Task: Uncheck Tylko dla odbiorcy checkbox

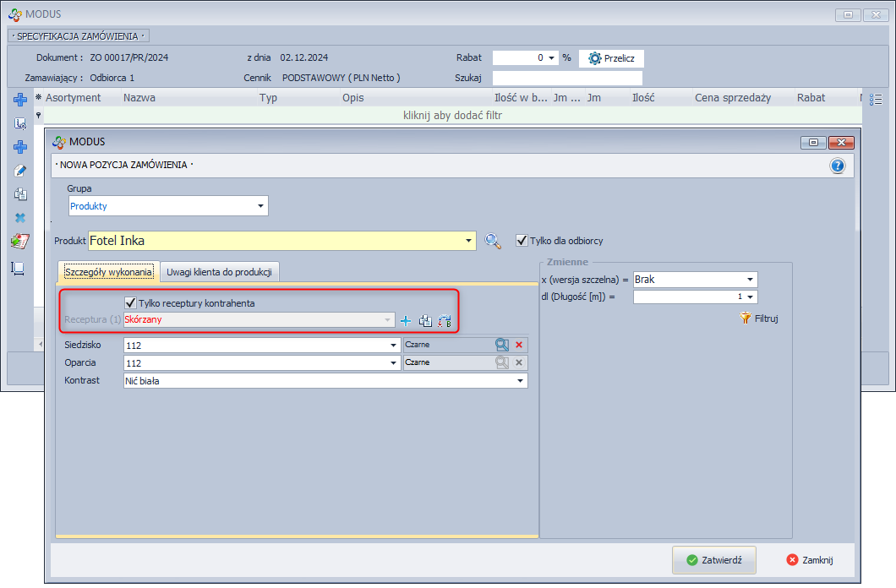Action: 522,241
